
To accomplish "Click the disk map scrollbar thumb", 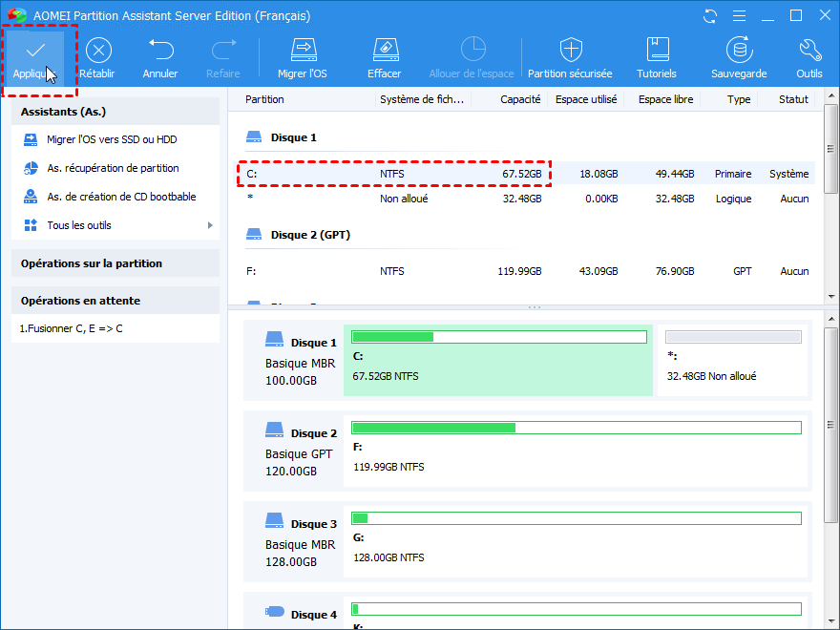I will click(x=830, y=425).
